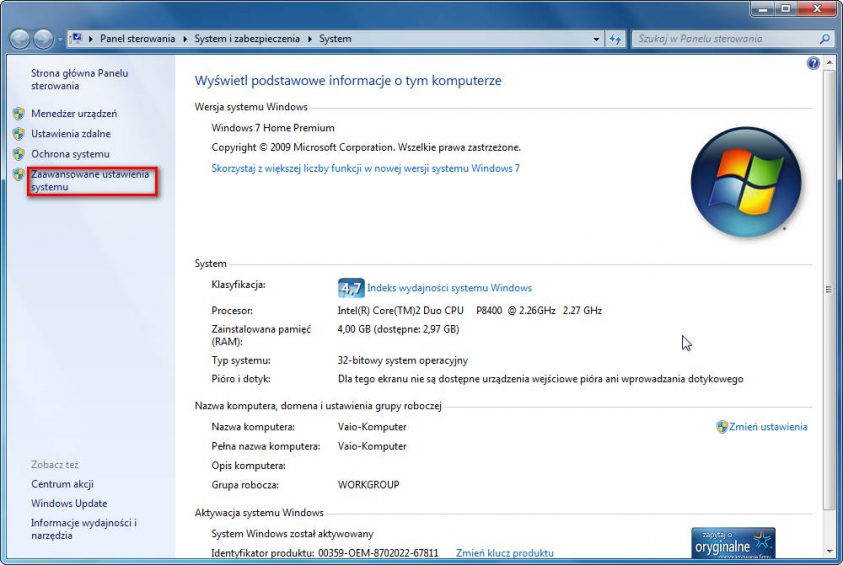Click the 4,7 performance index badge
The width and height of the screenshot is (843, 565).
point(350,288)
